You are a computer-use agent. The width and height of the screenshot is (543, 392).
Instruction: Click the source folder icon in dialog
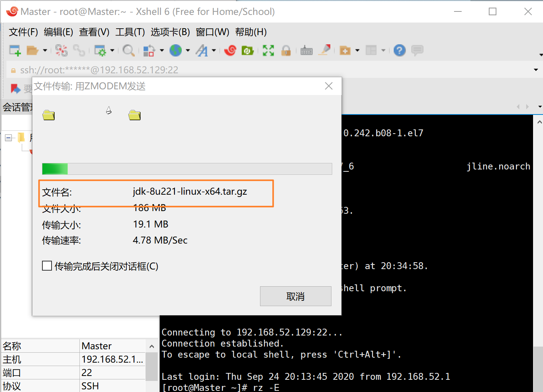(x=48, y=115)
